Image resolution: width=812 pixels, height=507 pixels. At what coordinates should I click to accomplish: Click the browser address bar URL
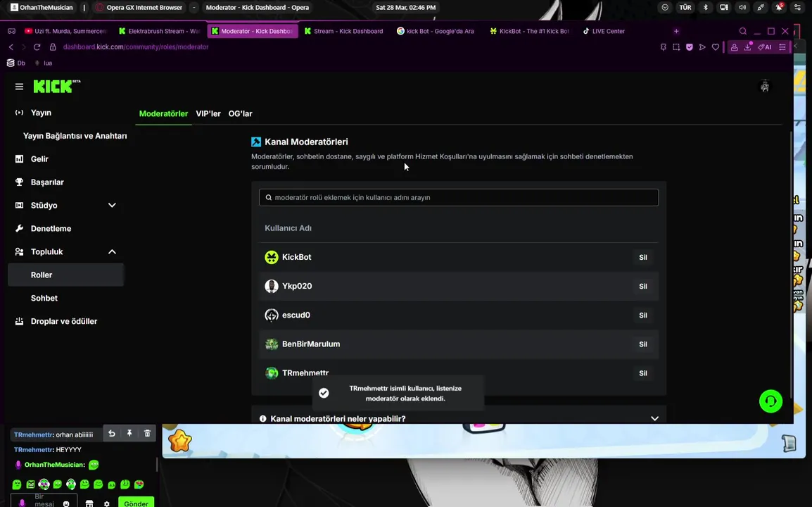136,46
